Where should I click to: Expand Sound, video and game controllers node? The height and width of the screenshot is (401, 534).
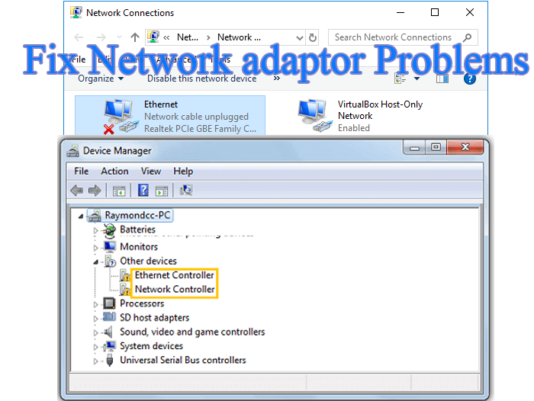click(96, 333)
